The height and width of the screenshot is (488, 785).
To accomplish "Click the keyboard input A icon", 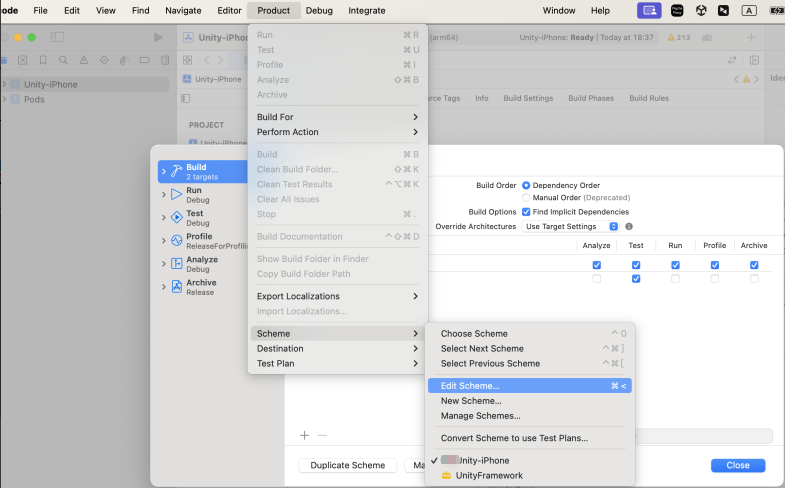I will pos(749,10).
